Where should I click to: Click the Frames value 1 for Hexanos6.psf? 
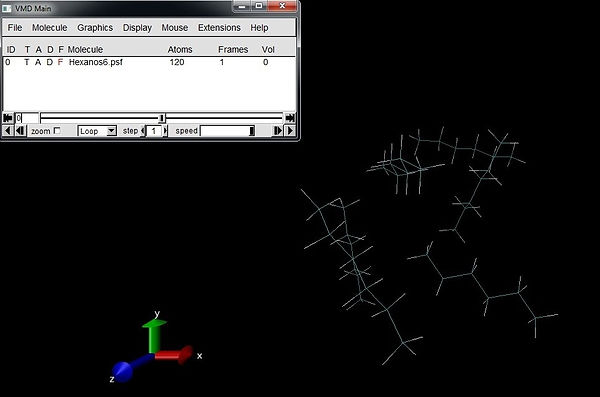coord(222,62)
